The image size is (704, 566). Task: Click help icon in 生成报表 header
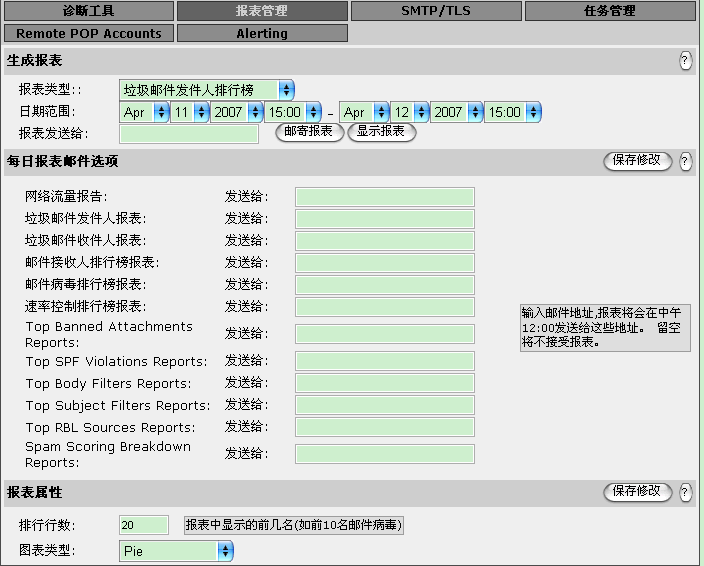[685, 61]
